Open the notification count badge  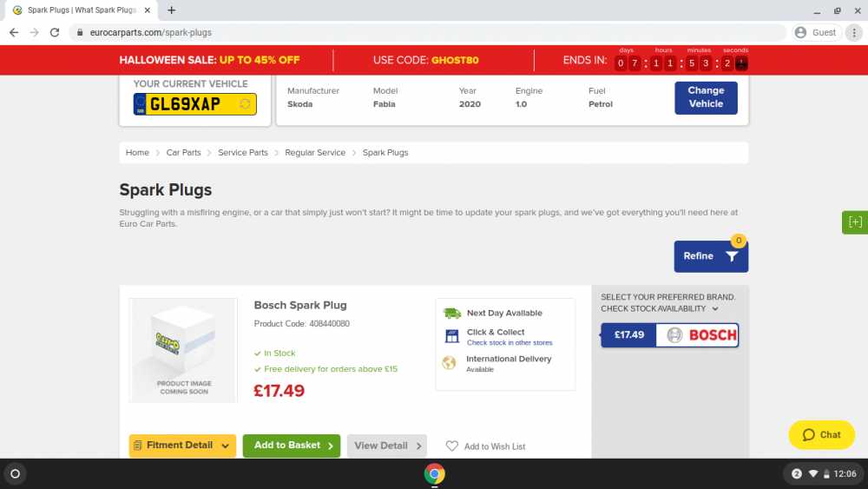point(797,474)
